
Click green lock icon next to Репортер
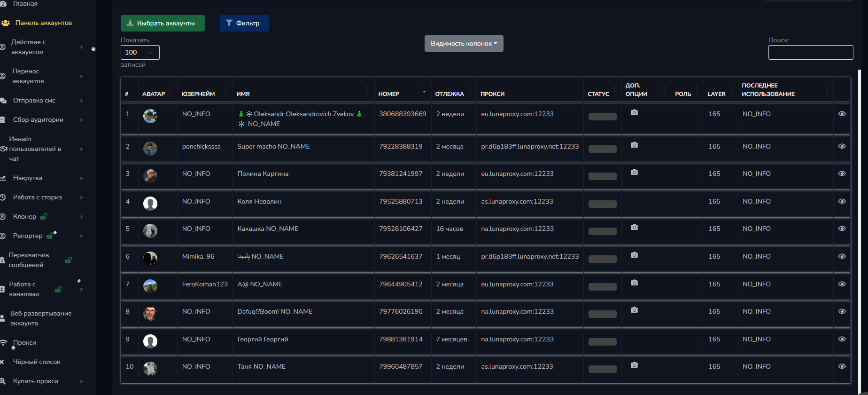[50, 236]
